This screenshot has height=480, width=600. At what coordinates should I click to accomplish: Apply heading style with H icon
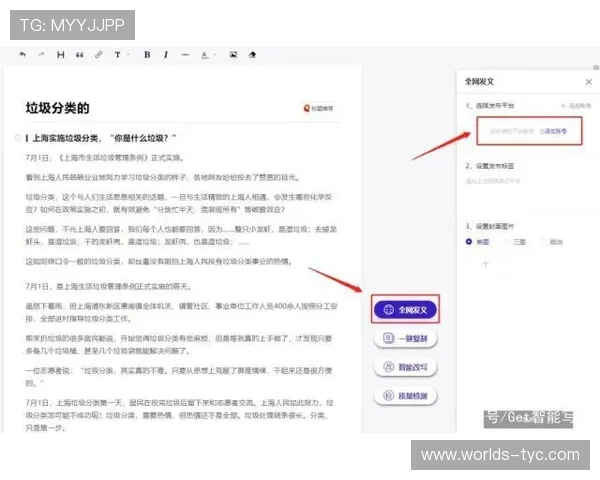coord(60,55)
